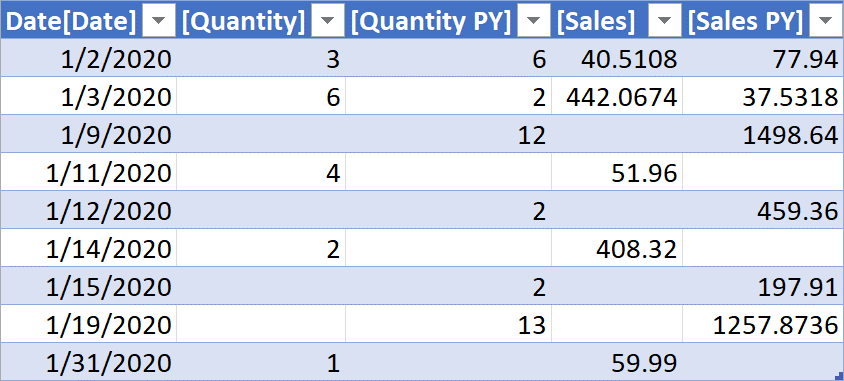Select the Sales PY cell showing 1257.8736

coord(763,324)
